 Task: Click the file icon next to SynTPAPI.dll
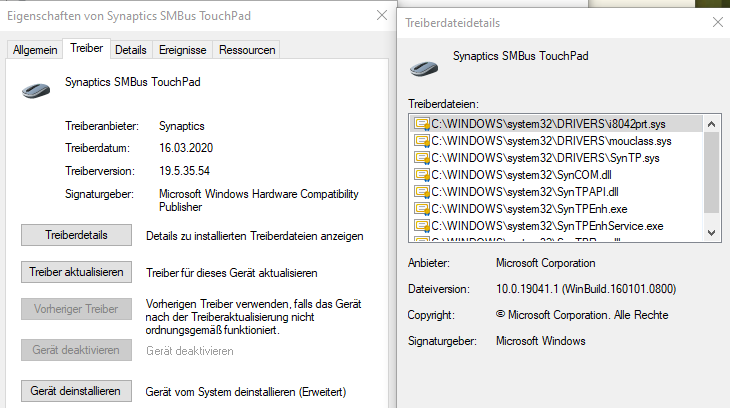click(x=422, y=192)
